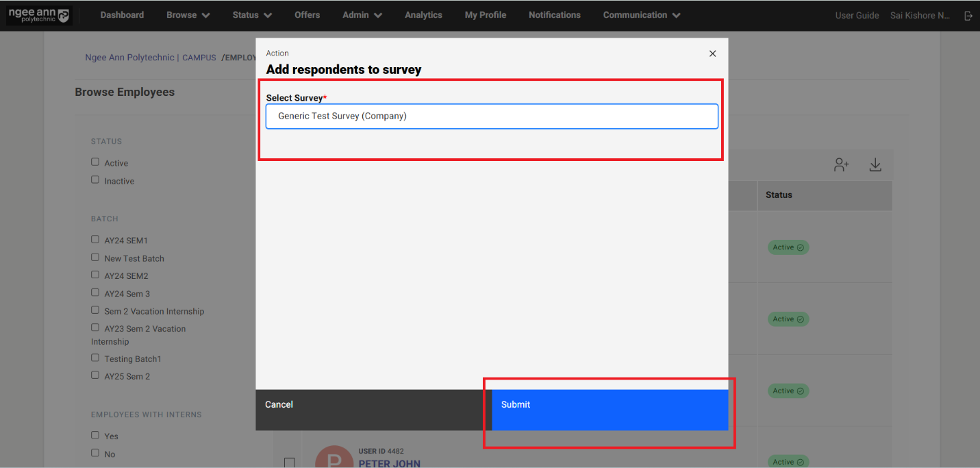Click the add user icon
The width and height of the screenshot is (980, 468).
click(x=841, y=165)
